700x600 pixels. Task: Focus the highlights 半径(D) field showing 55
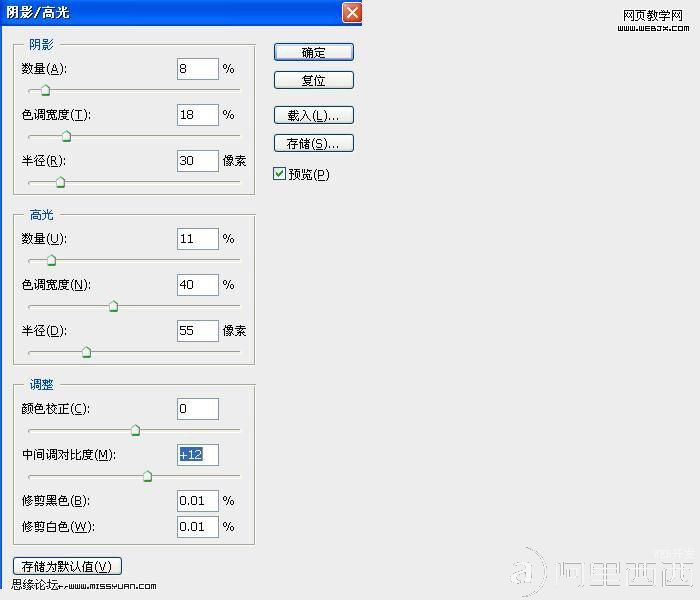point(198,331)
